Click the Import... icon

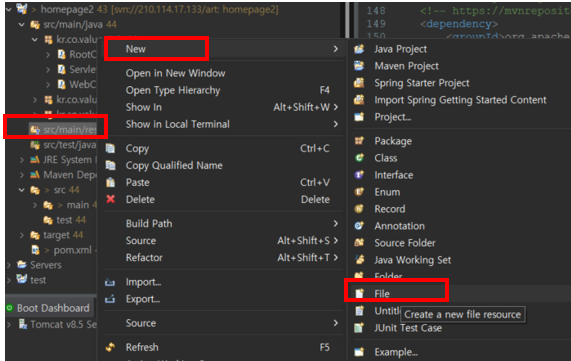pyautogui.click(x=110, y=282)
